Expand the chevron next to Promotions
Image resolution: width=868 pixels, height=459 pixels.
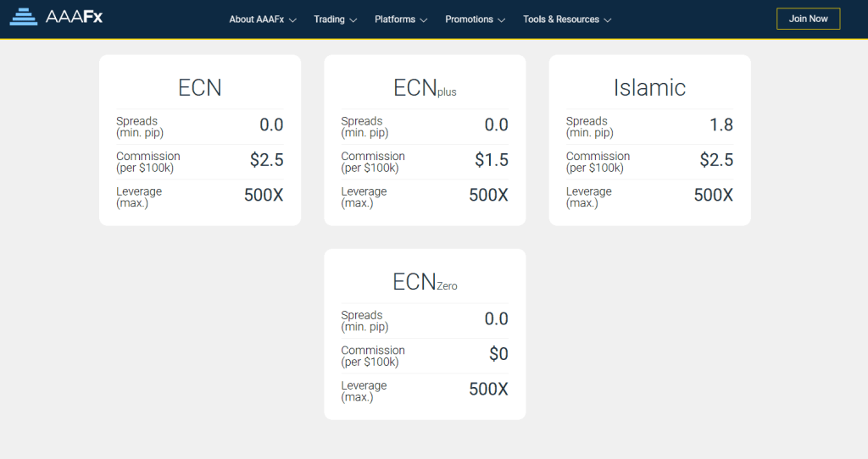pyautogui.click(x=502, y=20)
